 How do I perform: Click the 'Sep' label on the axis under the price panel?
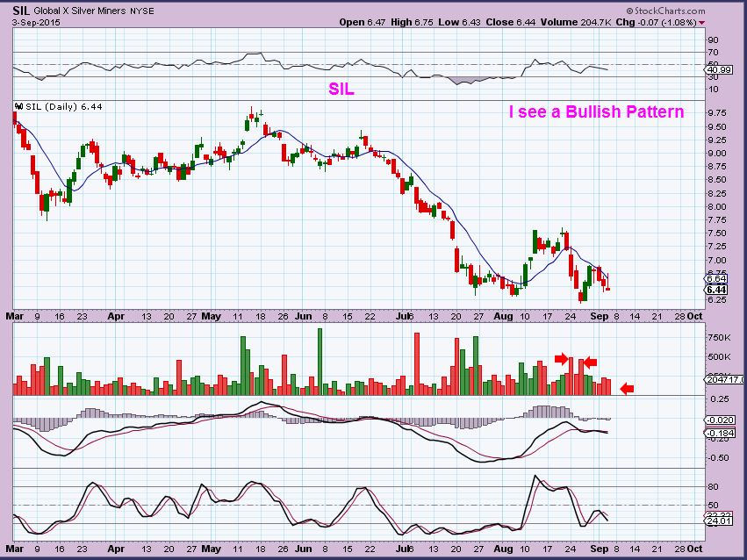click(x=600, y=316)
